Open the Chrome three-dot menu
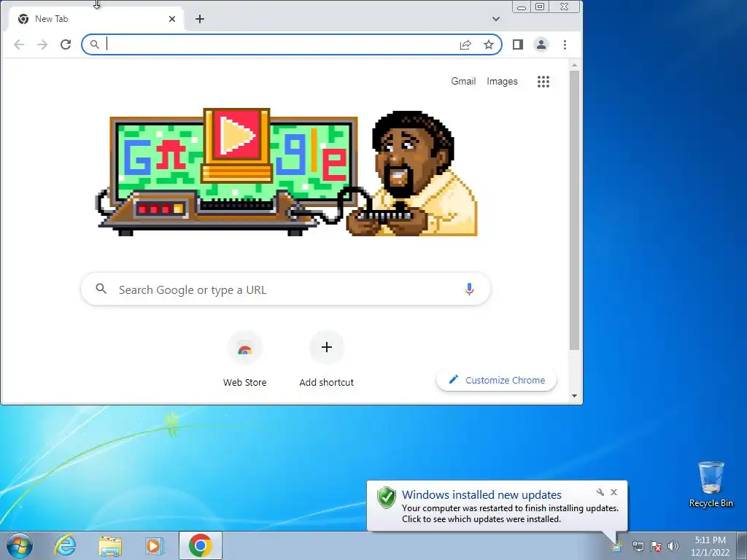The width and height of the screenshot is (747, 560). (565, 44)
